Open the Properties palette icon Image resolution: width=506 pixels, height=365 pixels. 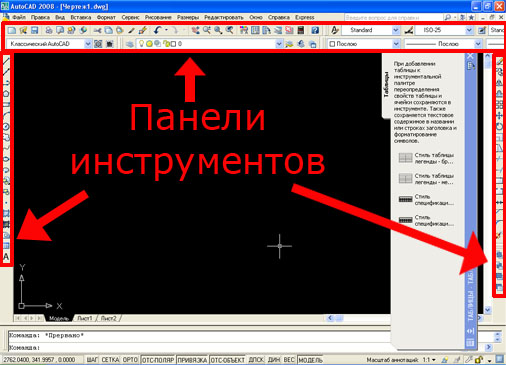(244, 30)
